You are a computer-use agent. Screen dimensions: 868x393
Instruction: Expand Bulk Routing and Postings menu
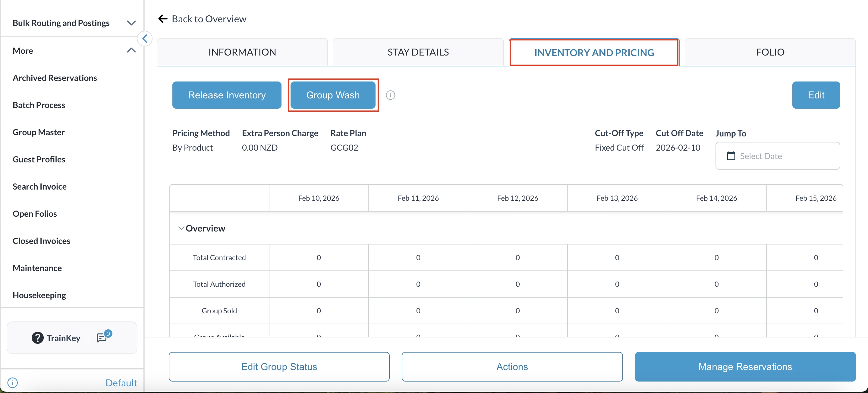pos(131,23)
